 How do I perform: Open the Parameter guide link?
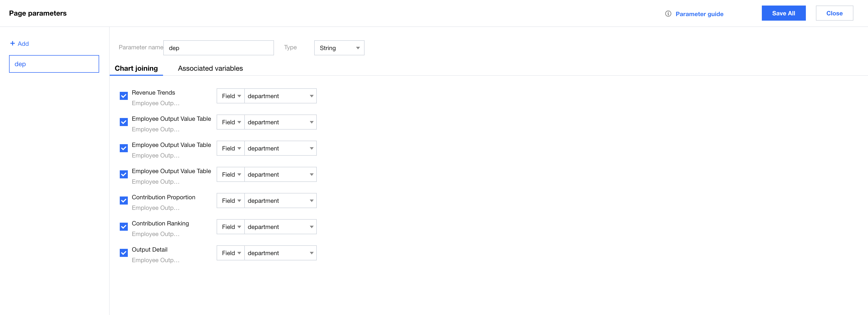[x=699, y=14]
